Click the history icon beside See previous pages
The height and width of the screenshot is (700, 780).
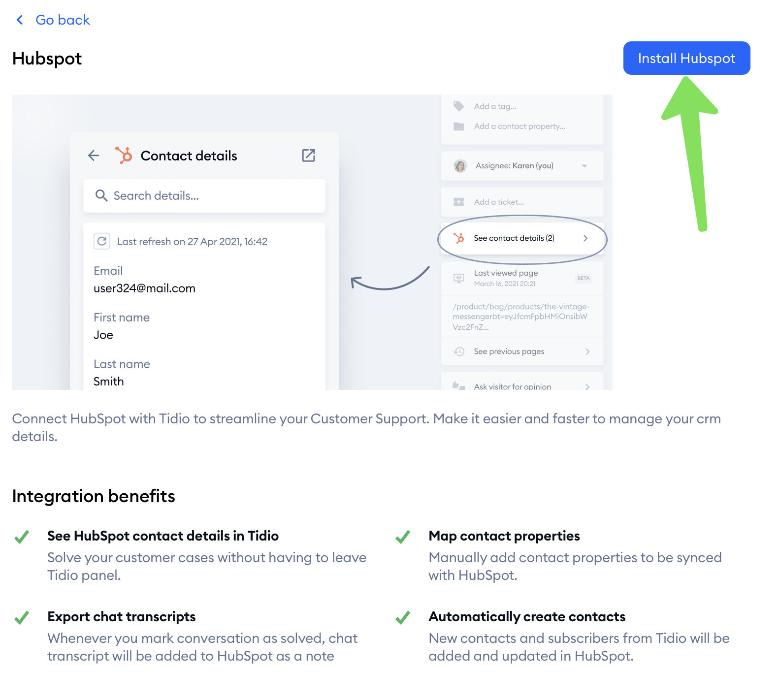point(459,351)
